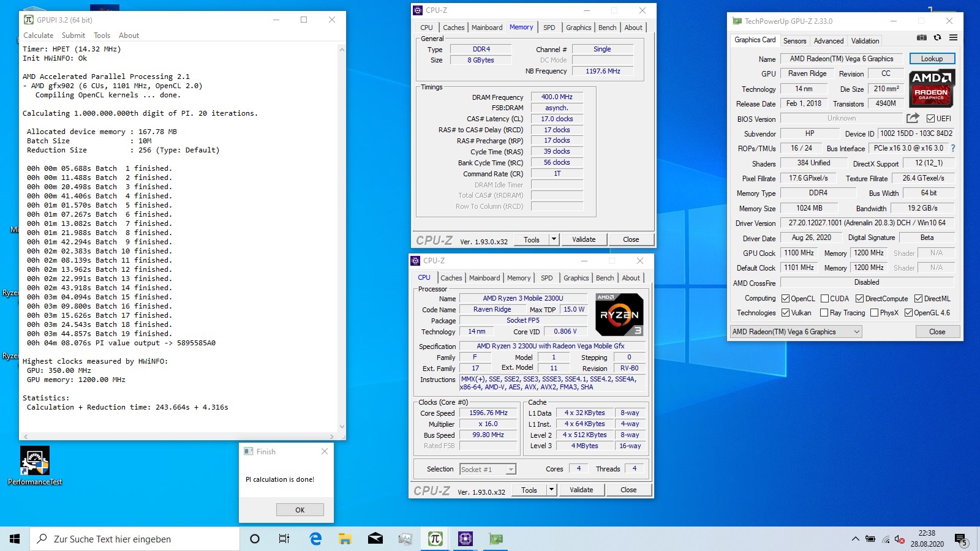Screen dimensions: 980x551
Task: Toggle the CUDA checkbox
Action: (824, 298)
